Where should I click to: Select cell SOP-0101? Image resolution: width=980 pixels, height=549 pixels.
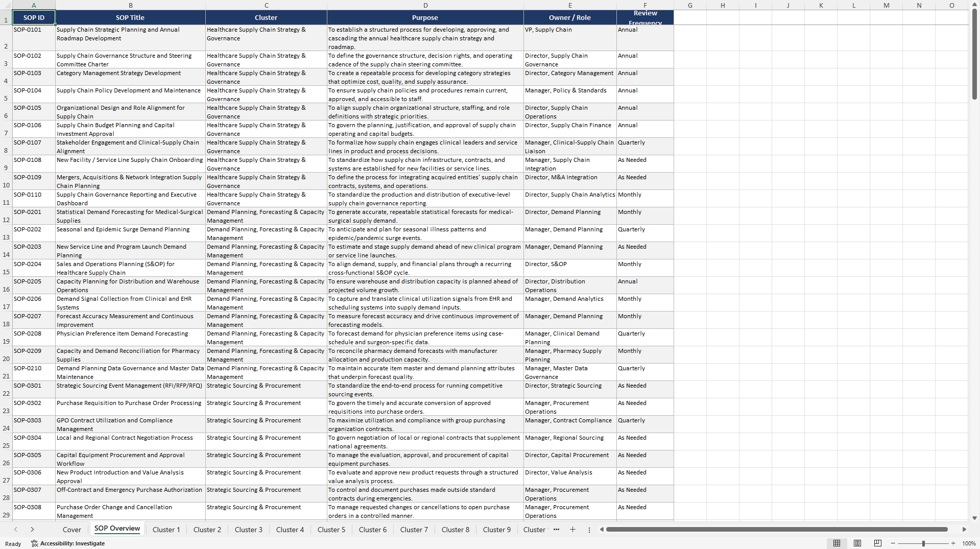[34, 38]
